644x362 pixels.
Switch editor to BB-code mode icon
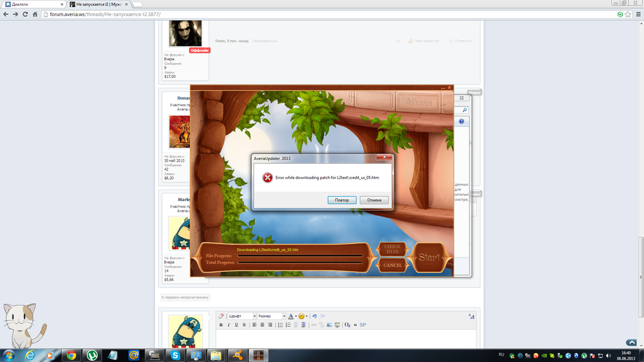(471, 316)
